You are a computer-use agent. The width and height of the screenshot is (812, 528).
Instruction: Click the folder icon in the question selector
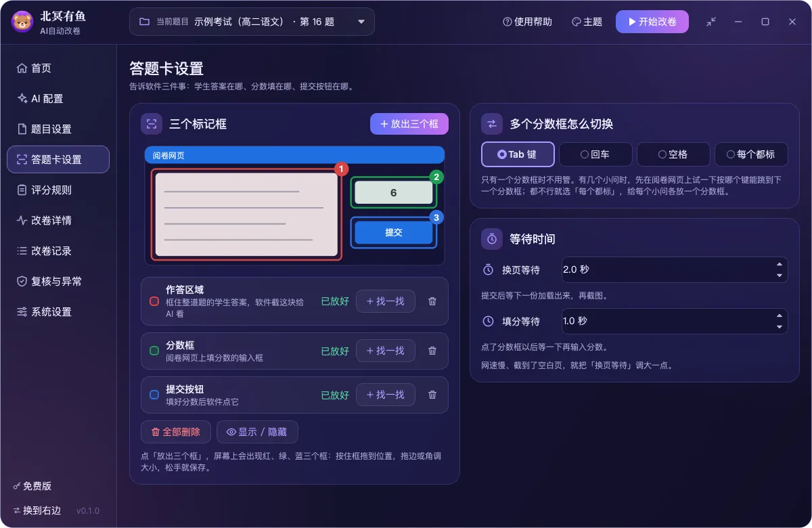pyautogui.click(x=144, y=22)
